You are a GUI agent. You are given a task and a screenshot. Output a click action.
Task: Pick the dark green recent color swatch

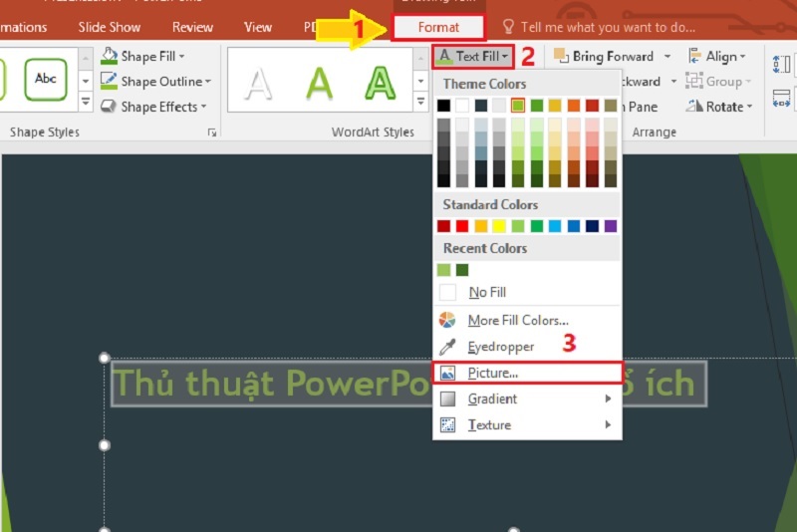(x=462, y=270)
